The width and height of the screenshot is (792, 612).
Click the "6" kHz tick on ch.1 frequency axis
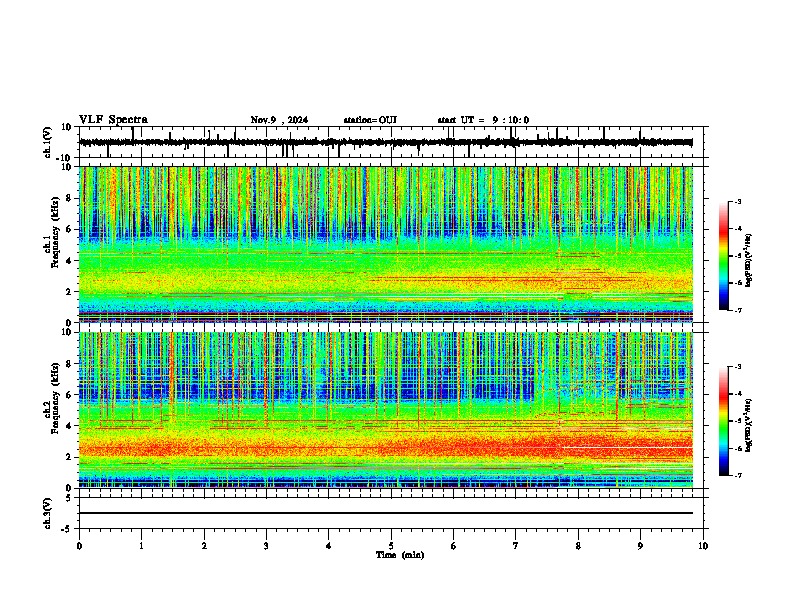tap(69, 229)
